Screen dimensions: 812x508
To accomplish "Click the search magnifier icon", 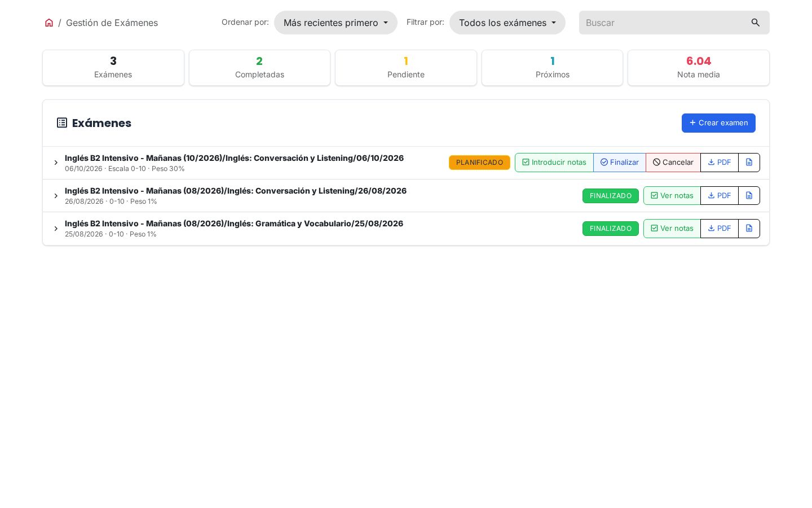I will pos(756,23).
